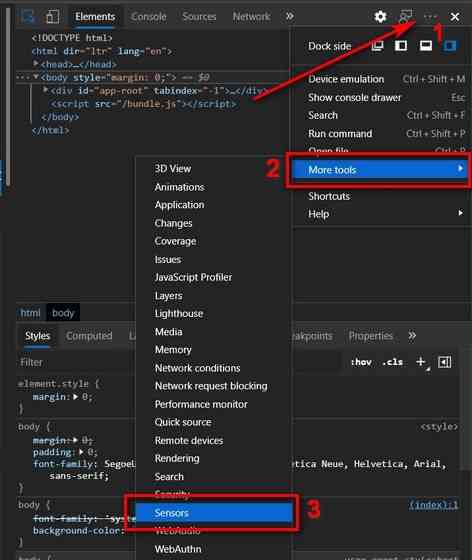Choose Device emulation menu entry
Screen dimensions: 472x560
click(381, 79)
